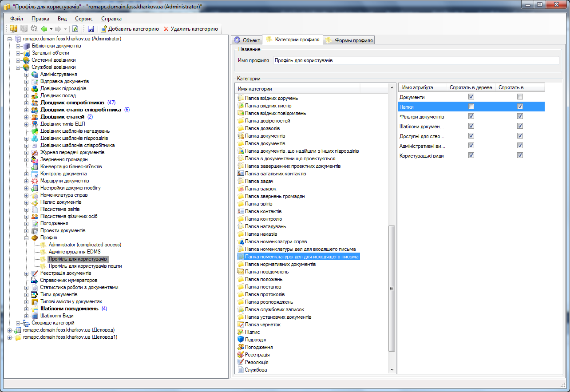Uncheck Документи 'Спрятать в дереве' checkbox

(x=471, y=97)
